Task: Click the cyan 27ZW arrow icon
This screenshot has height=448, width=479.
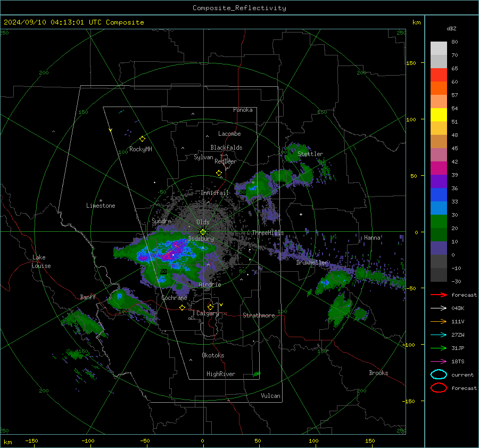Action: (439, 335)
